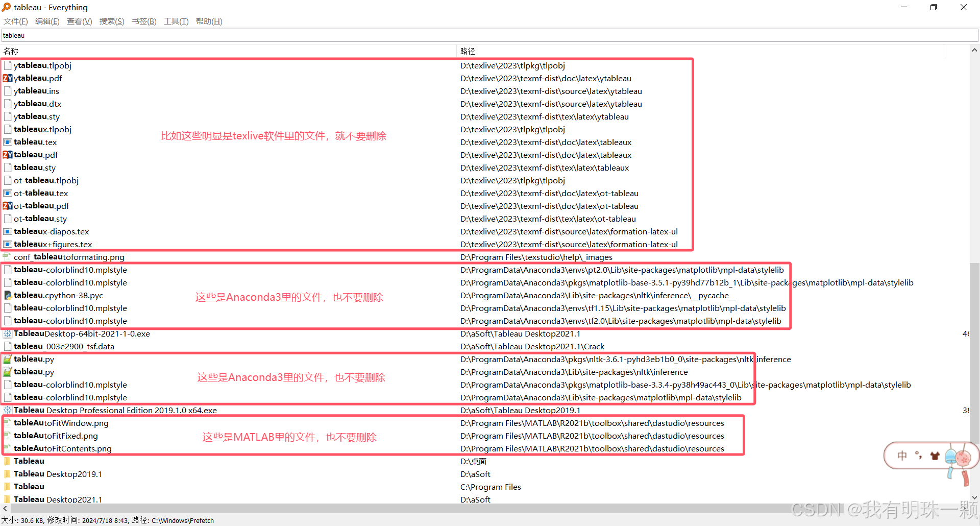Click the image icon of tableAutoFitFixed.png
This screenshot has width=980, height=526.
pyautogui.click(x=8, y=436)
